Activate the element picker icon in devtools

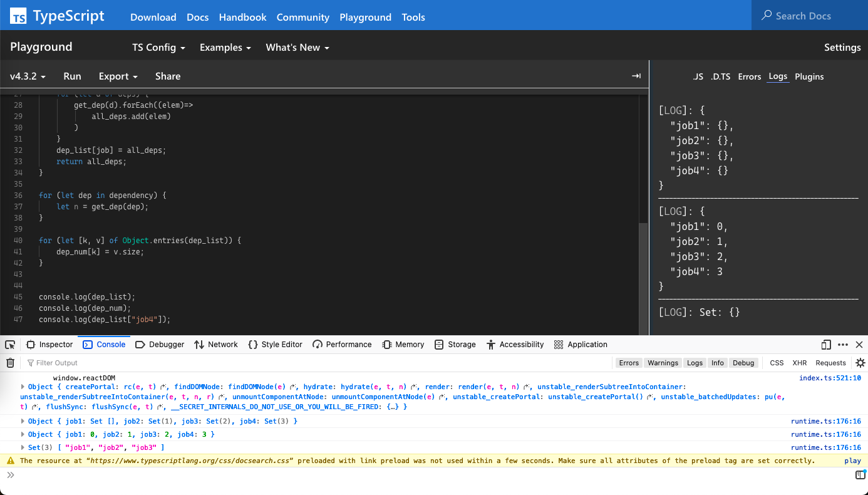point(10,345)
